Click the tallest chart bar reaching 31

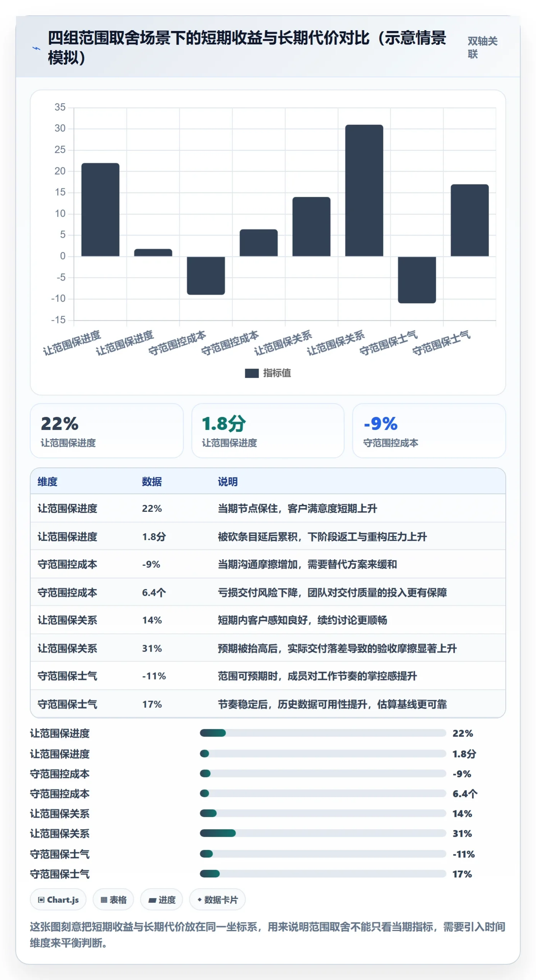[x=364, y=190]
